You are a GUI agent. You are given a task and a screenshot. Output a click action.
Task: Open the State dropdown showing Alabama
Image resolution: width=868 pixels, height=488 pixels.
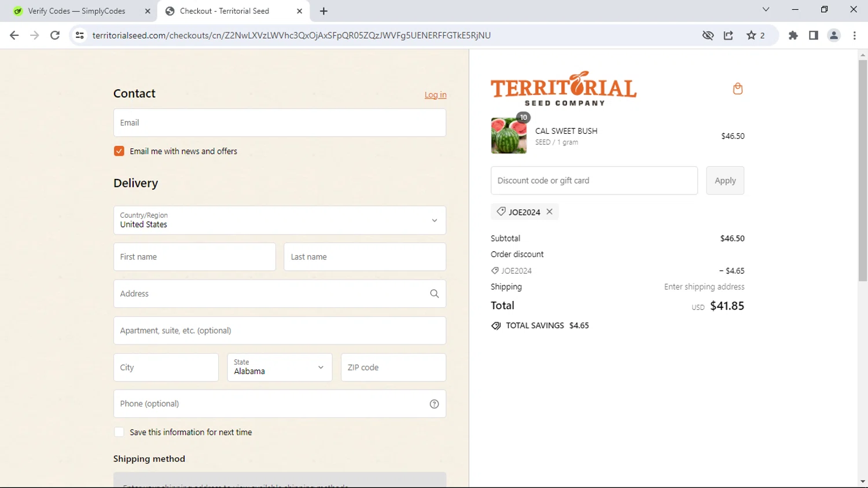click(279, 368)
